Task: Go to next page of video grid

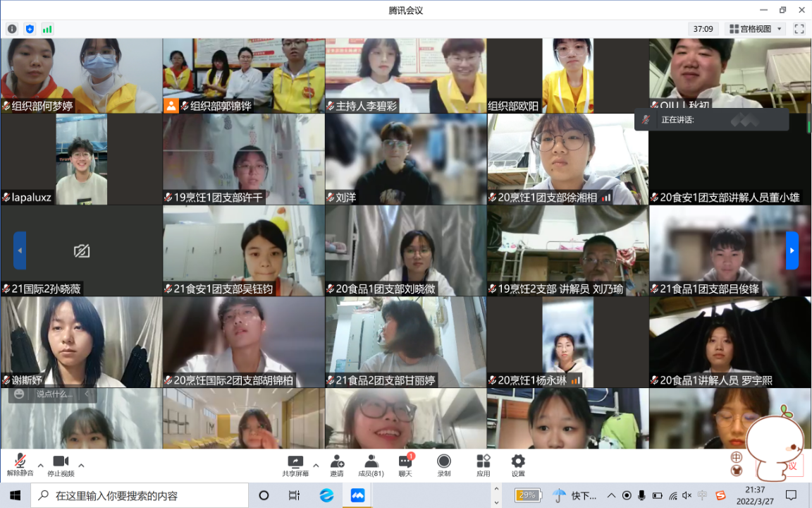Action: (x=792, y=250)
